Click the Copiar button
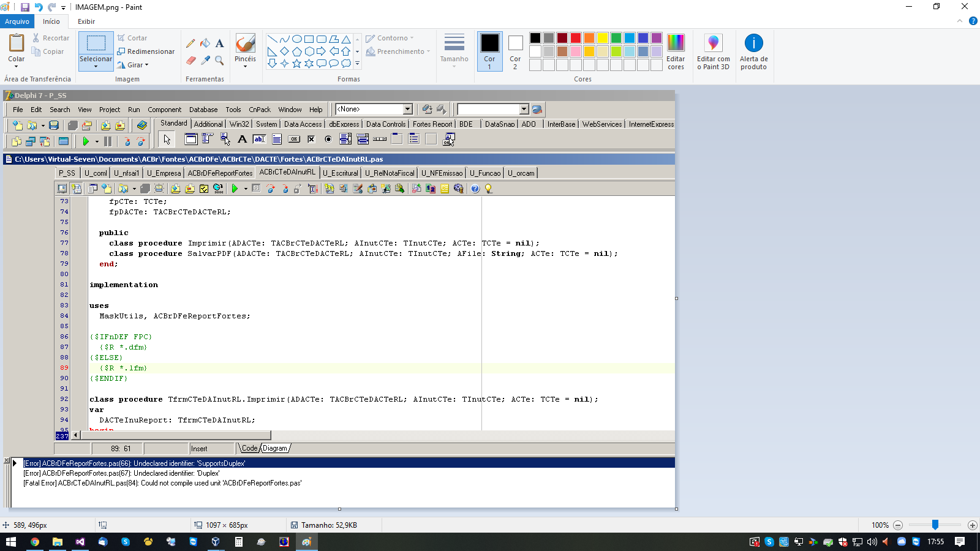 point(48,52)
